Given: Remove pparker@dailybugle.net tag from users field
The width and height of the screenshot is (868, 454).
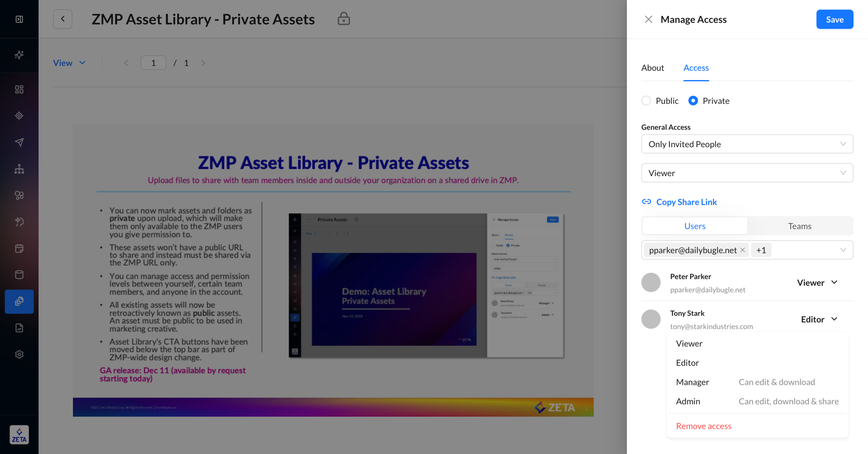Looking at the screenshot, I should (742, 250).
